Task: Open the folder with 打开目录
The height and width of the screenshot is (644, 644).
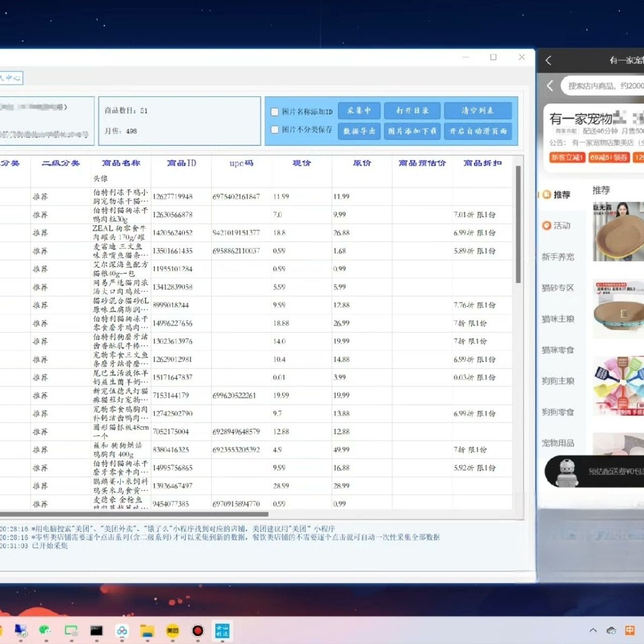Action: pyautogui.click(x=412, y=111)
